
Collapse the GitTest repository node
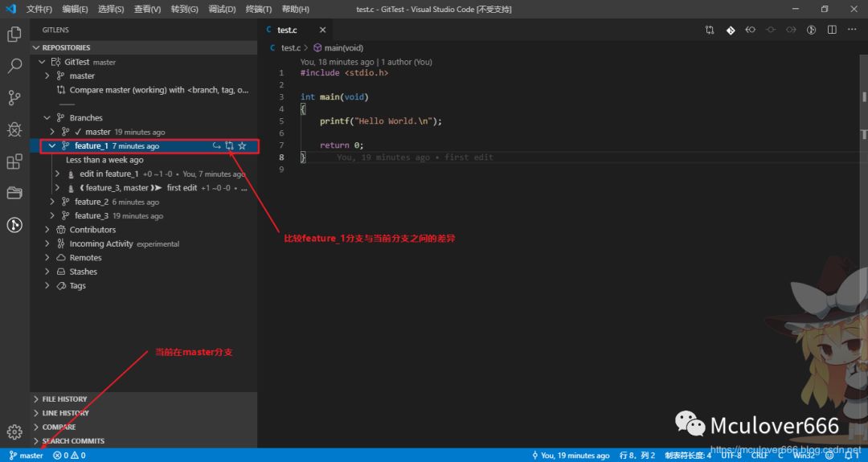(42, 62)
